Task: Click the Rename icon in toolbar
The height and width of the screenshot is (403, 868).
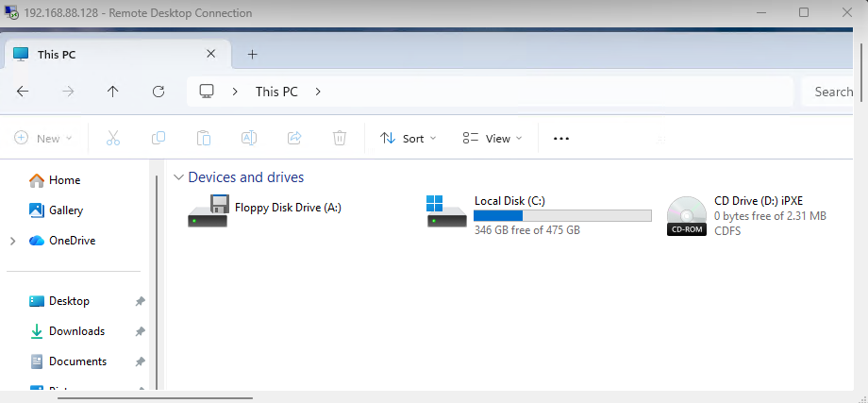Action: click(249, 138)
